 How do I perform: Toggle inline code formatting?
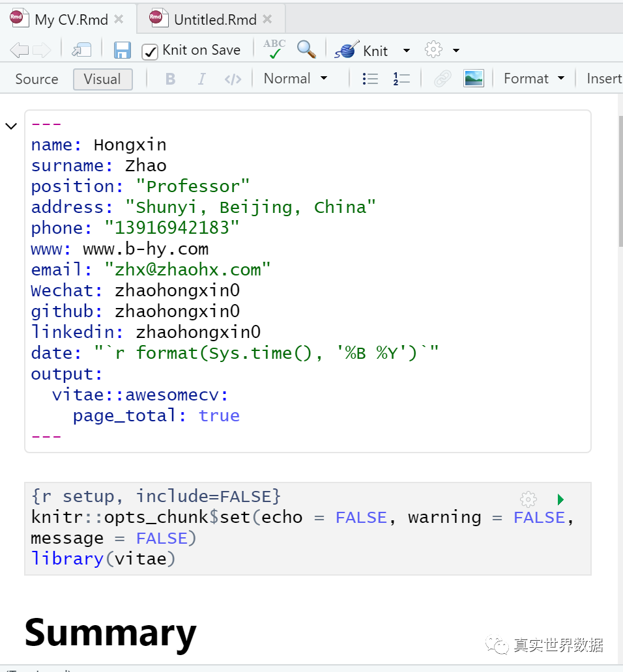[234, 78]
